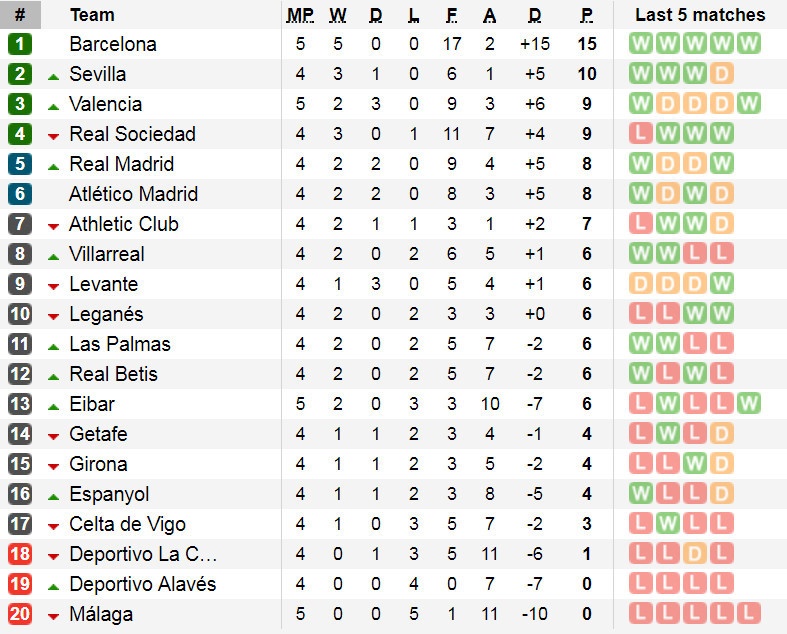Image resolution: width=787 pixels, height=634 pixels.
Task: Sort by the W wins column header
Action: point(338,15)
